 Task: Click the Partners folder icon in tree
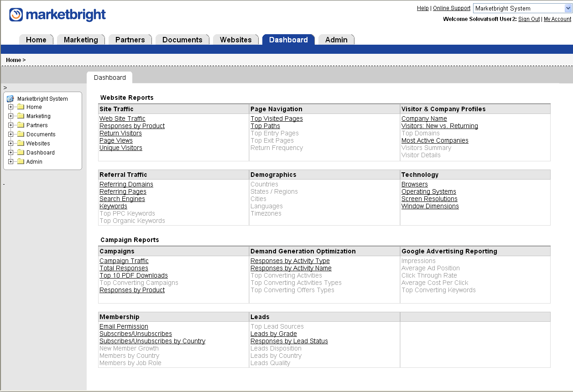pos(21,125)
